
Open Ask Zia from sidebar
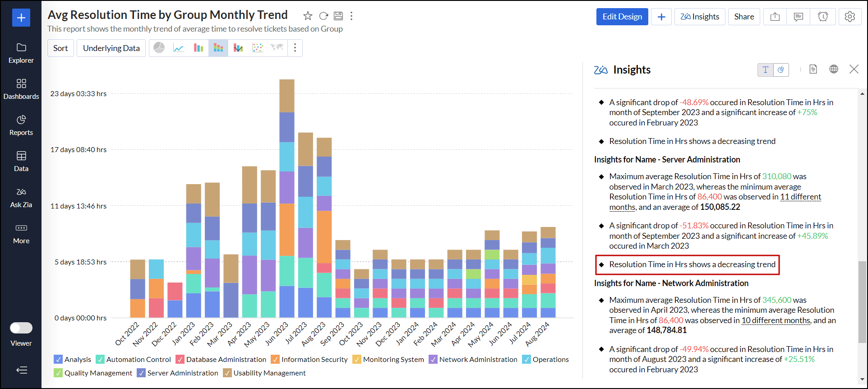pyautogui.click(x=21, y=197)
